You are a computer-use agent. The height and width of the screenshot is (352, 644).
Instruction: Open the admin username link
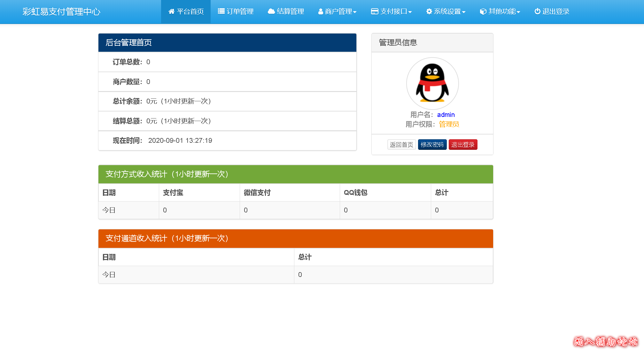point(446,115)
